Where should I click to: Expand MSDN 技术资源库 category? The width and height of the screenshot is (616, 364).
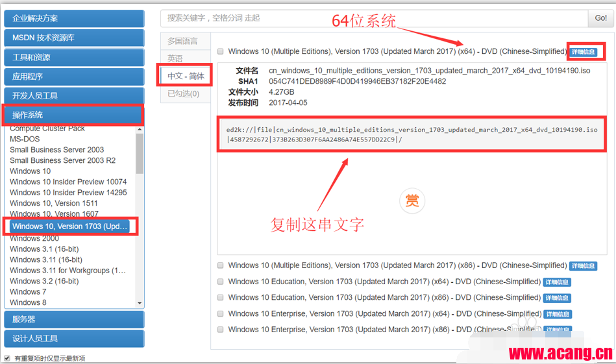pyautogui.click(x=74, y=38)
